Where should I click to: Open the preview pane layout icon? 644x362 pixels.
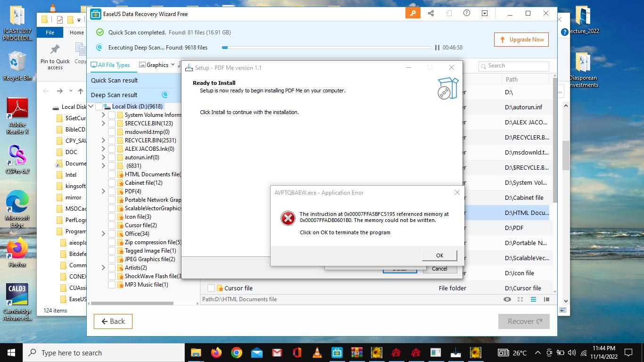point(547,299)
